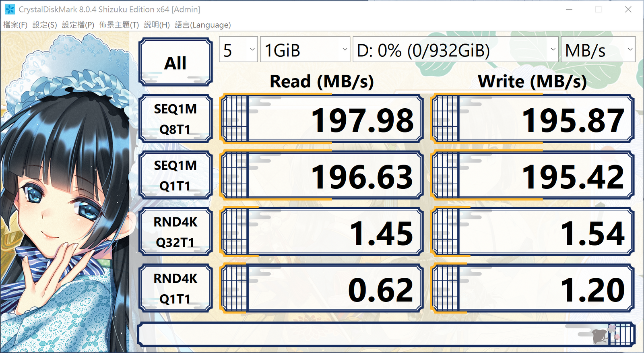644x353 pixels.
Task: Open the 檔案(F) File menu
Action: click(15, 25)
